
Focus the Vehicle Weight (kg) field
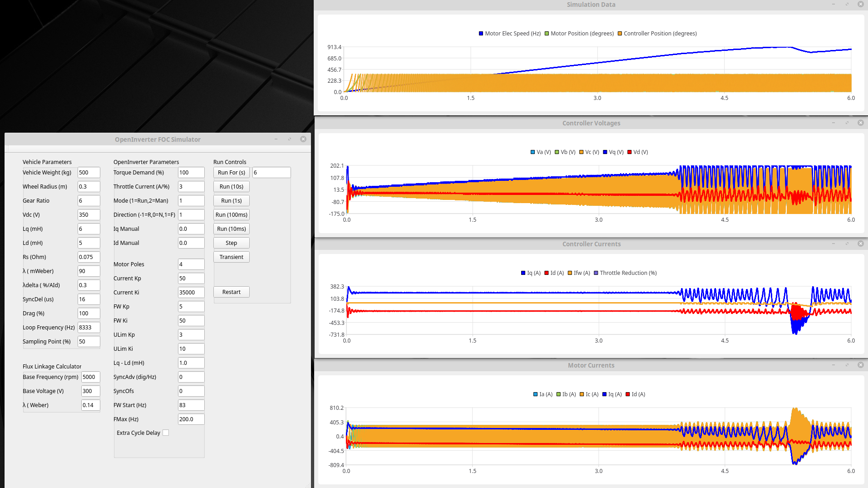click(x=89, y=172)
